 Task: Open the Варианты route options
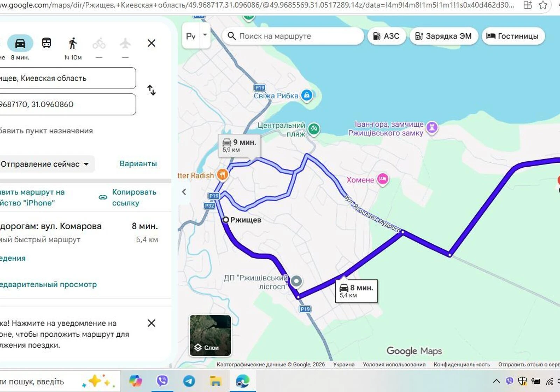(138, 163)
